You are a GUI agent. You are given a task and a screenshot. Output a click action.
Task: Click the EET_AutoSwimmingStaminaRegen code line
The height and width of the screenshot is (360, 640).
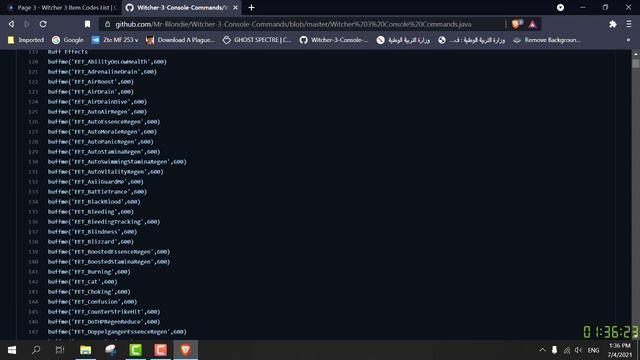click(117, 162)
